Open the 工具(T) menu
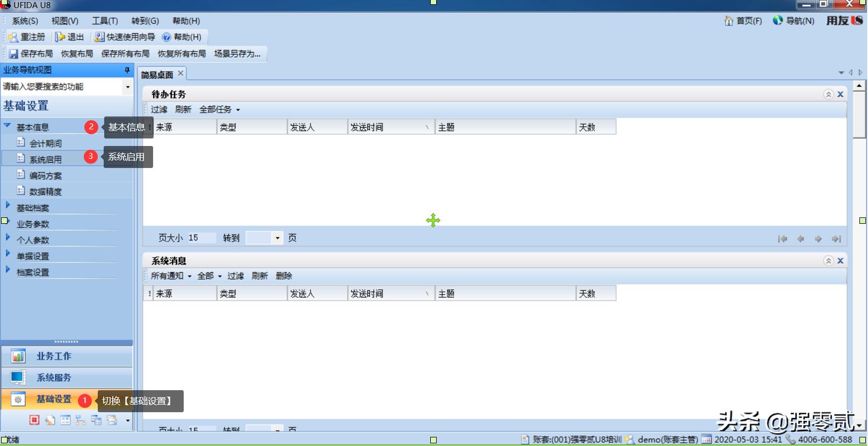 pos(105,21)
